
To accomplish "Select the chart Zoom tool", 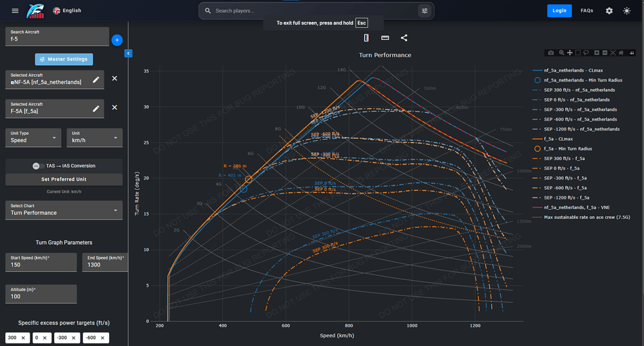I will coord(561,53).
